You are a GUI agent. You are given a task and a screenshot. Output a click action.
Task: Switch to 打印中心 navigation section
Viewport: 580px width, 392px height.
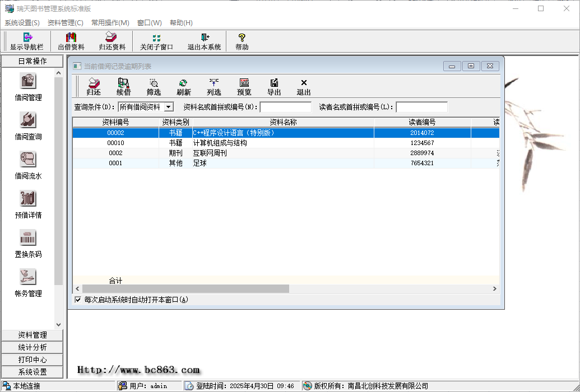33,360
